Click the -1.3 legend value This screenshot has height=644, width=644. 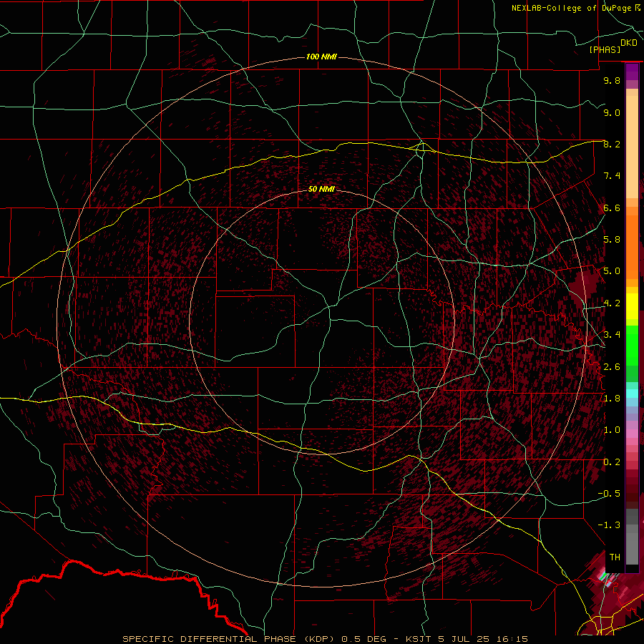(609, 525)
